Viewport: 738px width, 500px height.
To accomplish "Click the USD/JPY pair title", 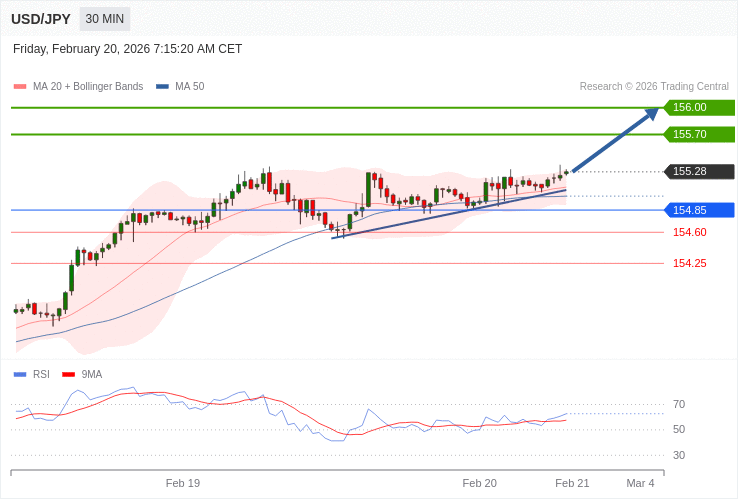I will pos(41,19).
